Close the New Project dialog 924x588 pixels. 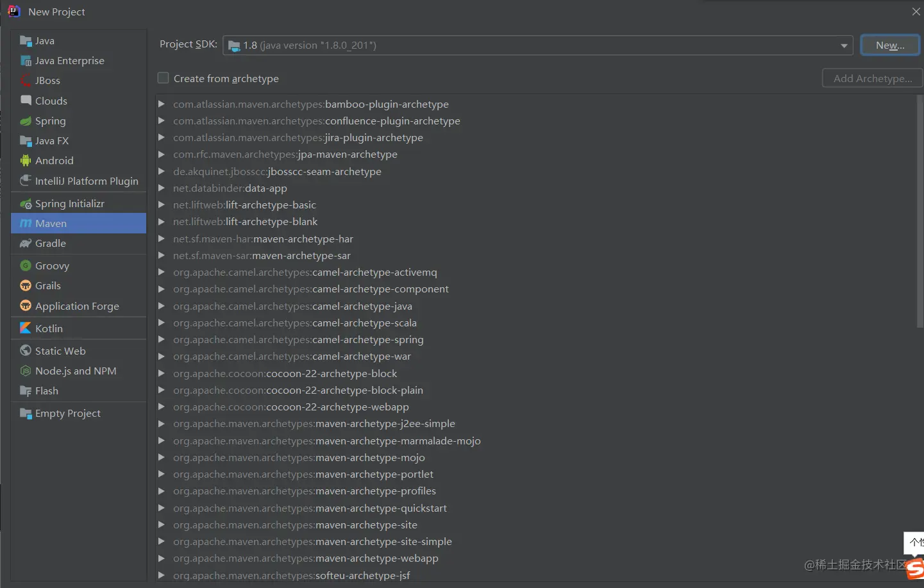coord(916,12)
